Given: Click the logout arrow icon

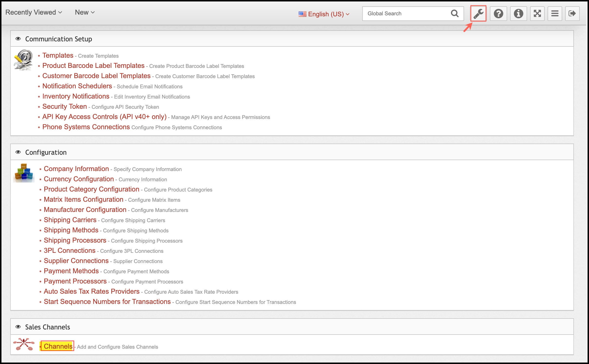Looking at the screenshot, I should (572, 14).
